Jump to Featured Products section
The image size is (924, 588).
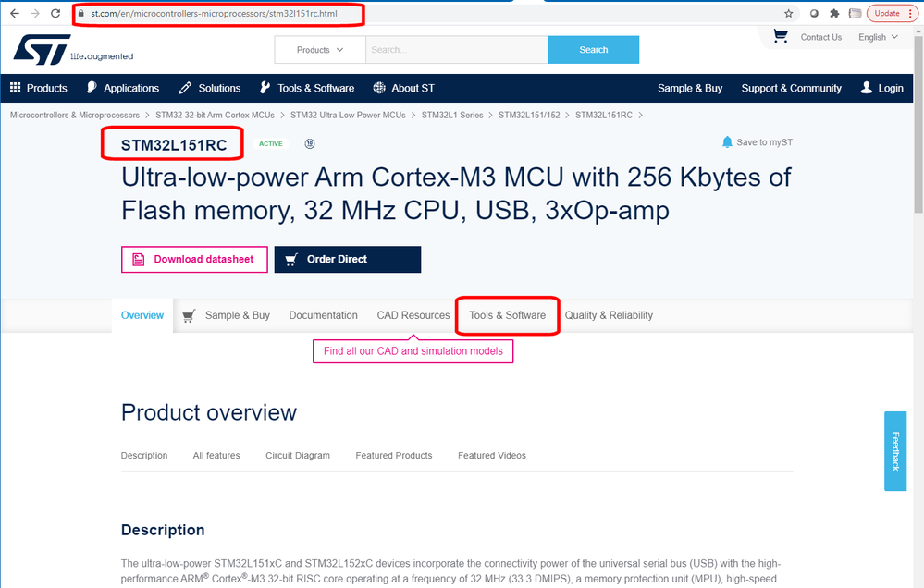(394, 456)
